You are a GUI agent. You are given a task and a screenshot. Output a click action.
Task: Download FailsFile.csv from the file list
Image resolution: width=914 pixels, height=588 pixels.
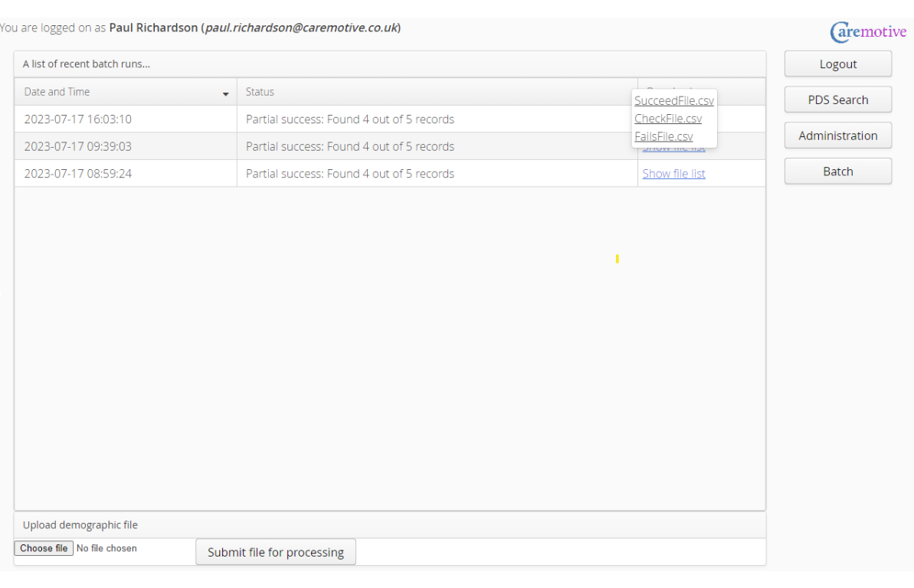tap(663, 136)
